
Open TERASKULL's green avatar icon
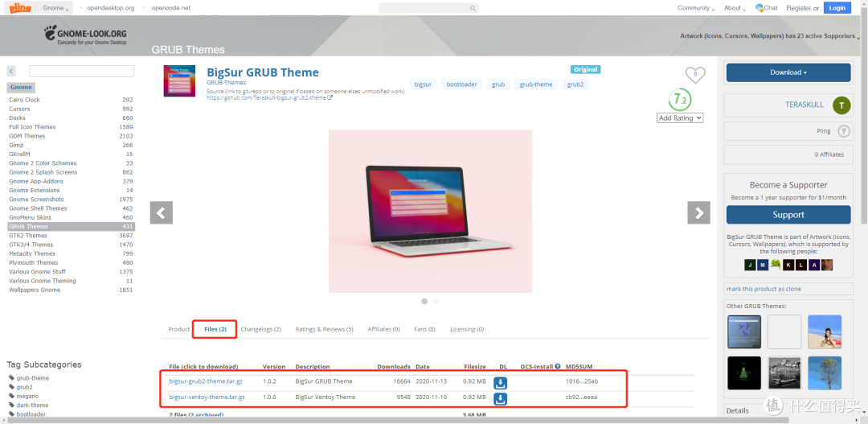coord(841,105)
